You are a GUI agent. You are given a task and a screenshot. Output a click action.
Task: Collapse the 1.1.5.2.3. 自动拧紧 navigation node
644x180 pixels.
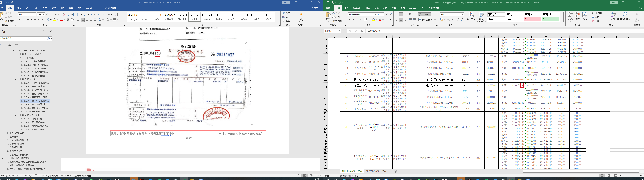(16, 79)
